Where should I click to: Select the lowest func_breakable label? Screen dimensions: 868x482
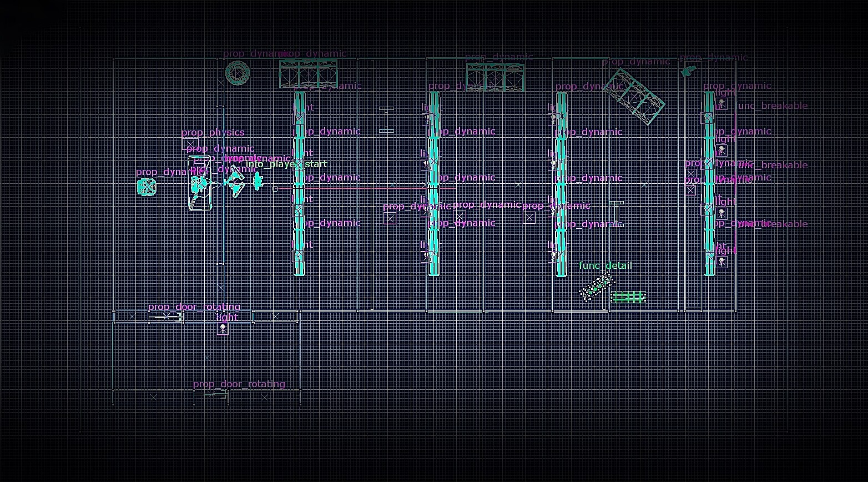point(773,224)
